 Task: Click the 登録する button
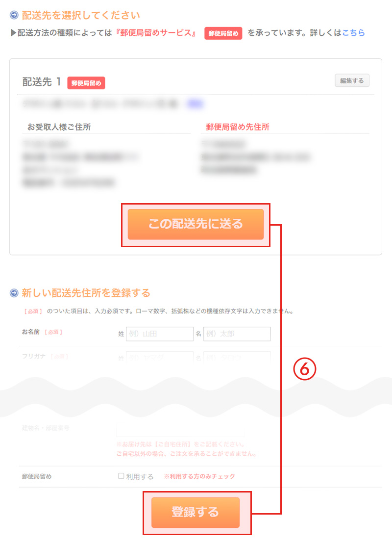pyautogui.click(x=196, y=512)
